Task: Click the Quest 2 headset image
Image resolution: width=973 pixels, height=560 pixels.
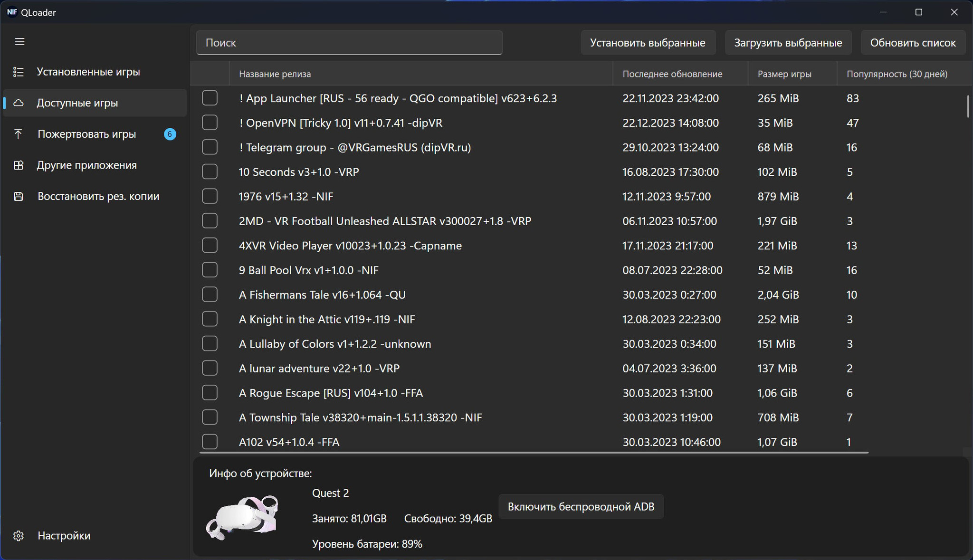Action: tap(243, 517)
